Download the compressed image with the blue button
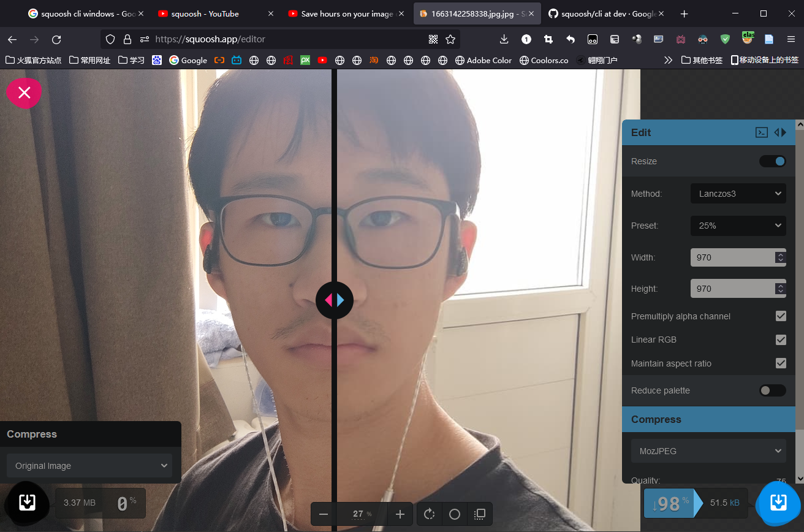Screen dimensions: 804x532 click(778, 503)
